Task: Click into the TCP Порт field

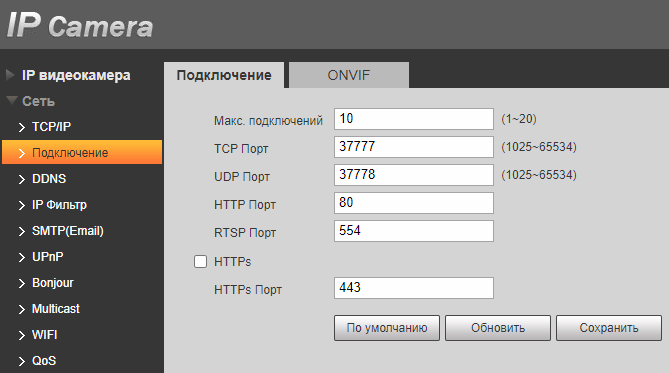Action: (414, 147)
